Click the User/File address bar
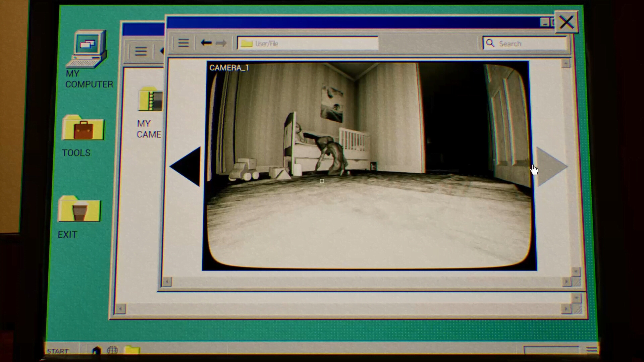 [308, 44]
